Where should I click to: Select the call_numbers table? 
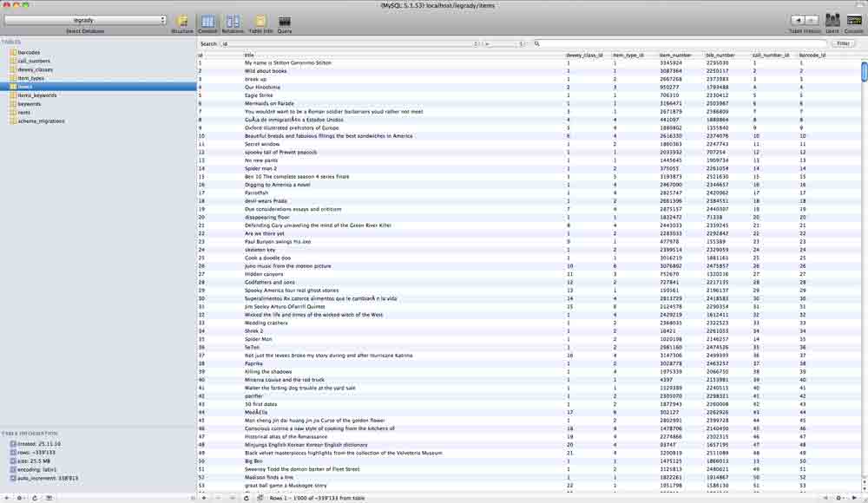35,61
